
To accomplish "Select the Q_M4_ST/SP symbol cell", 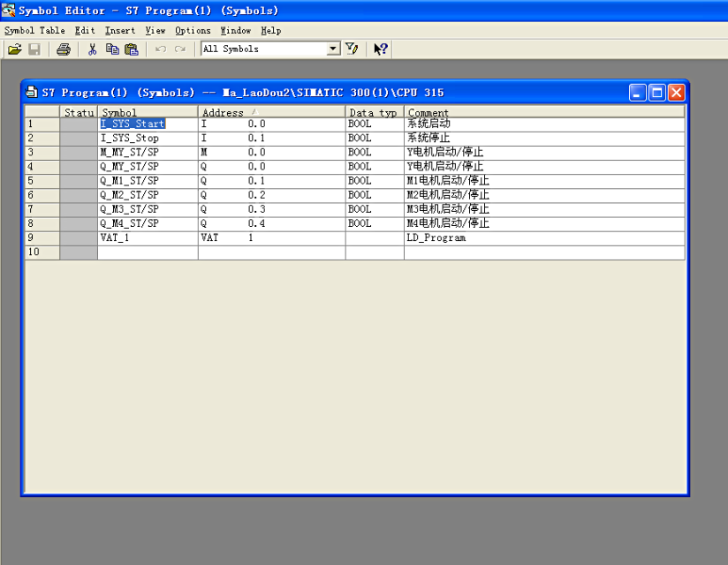I will click(x=148, y=223).
